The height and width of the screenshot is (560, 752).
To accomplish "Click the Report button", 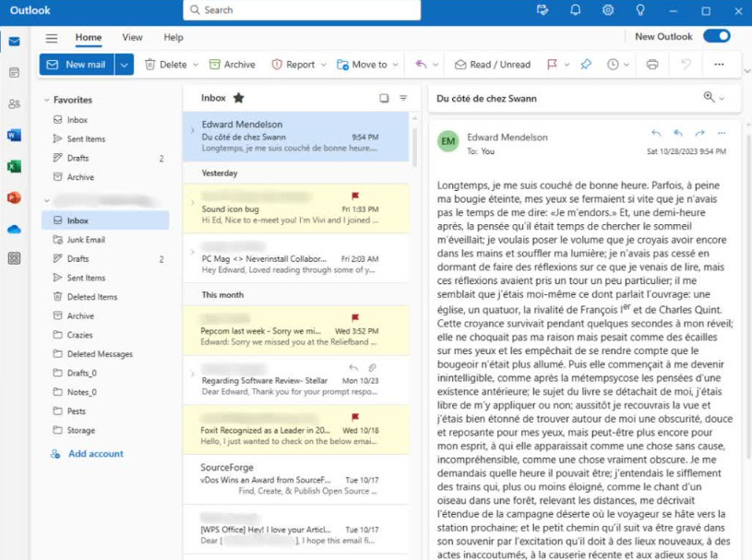I will pos(293,65).
